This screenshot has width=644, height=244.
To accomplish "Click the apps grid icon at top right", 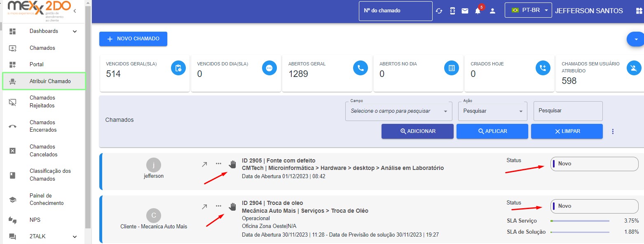I will [639, 11].
